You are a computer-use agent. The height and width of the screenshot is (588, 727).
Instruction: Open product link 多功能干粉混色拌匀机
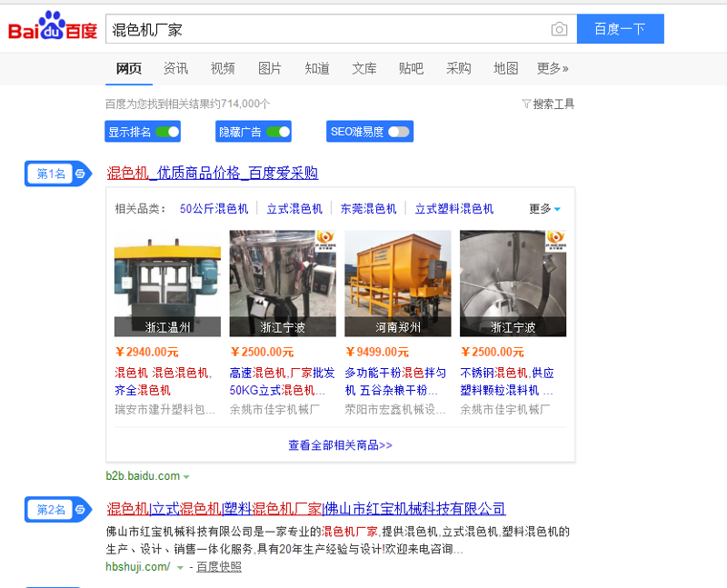pos(395,381)
